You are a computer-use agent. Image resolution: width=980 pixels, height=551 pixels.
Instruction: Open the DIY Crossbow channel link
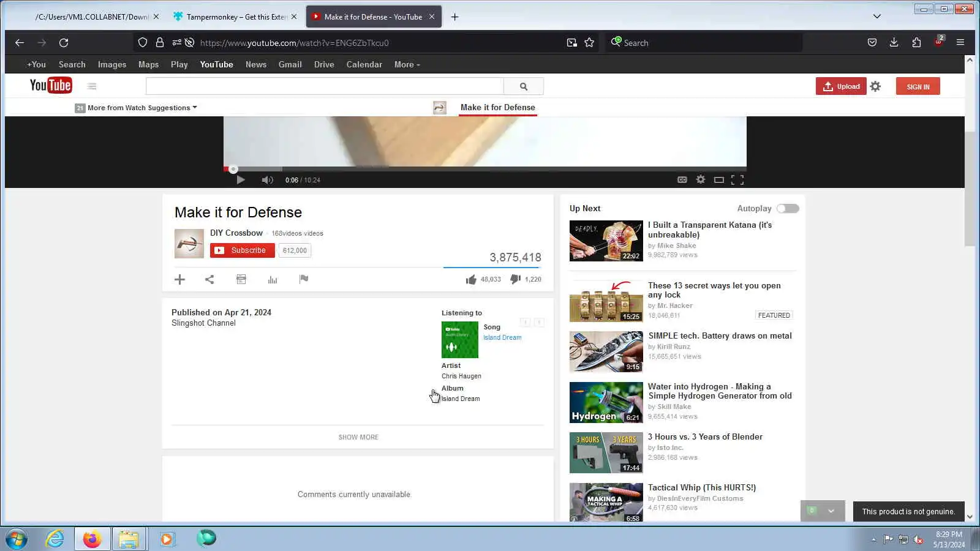click(x=236, y=233)
